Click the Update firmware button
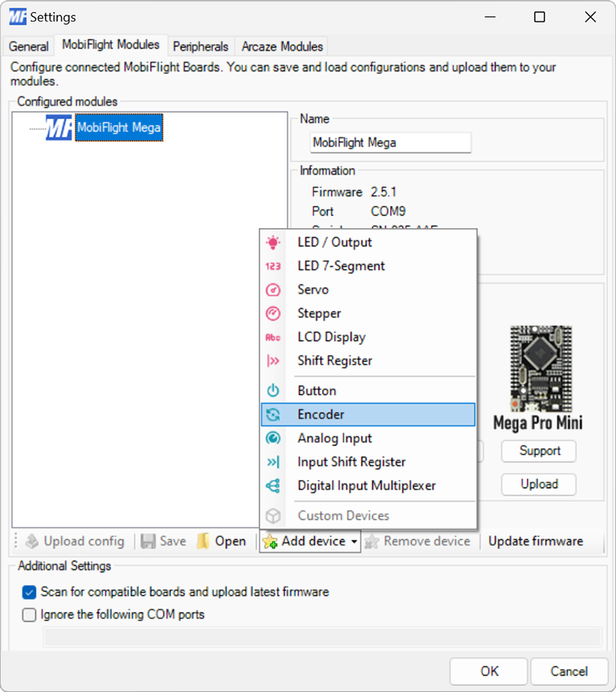The image size is (616, 692). [535, 541]
